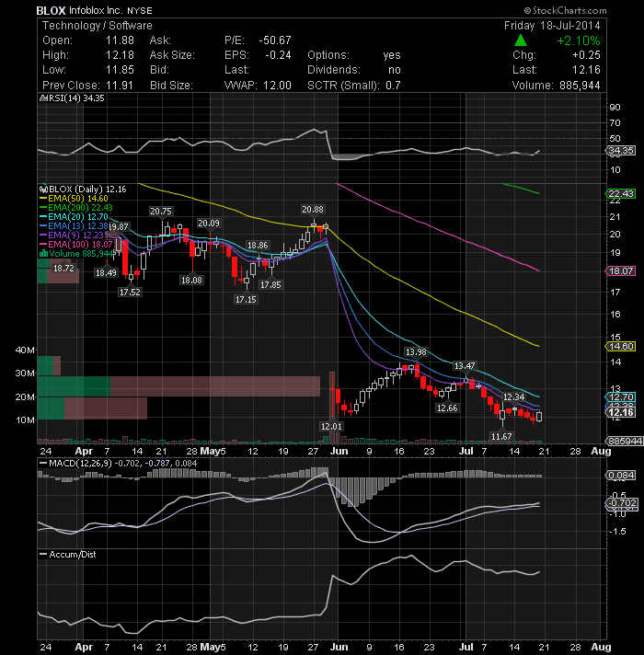Click the 22.43 EMA200 axis price tag
The width and height of the screenshot is (644, 655).
coord(620,193)
